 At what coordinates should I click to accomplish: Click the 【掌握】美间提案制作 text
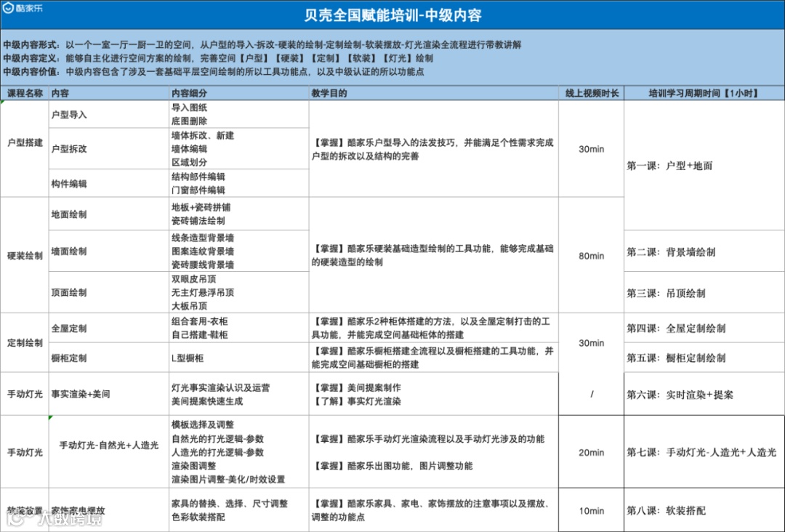pos(356,388)
